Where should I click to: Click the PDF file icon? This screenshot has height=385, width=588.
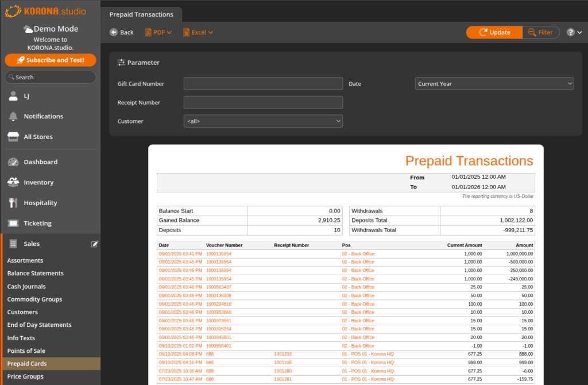click(x=148, y=32)
